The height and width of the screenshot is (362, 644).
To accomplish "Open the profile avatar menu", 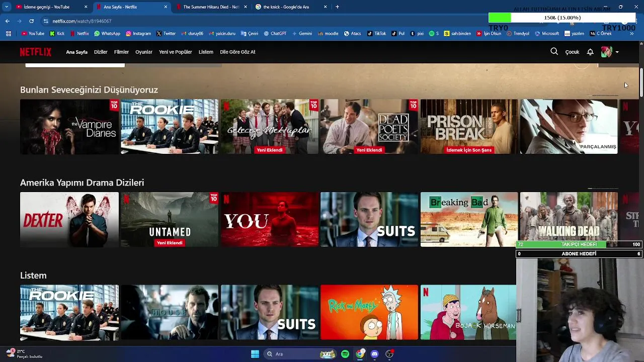I will click(606, 52).
